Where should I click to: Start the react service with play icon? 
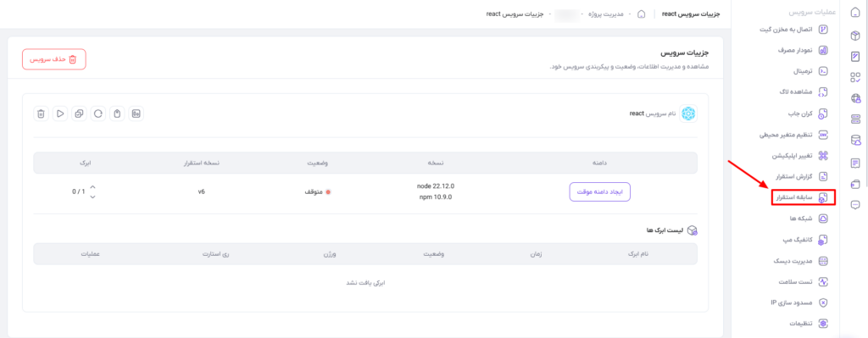tap(60, 114)
